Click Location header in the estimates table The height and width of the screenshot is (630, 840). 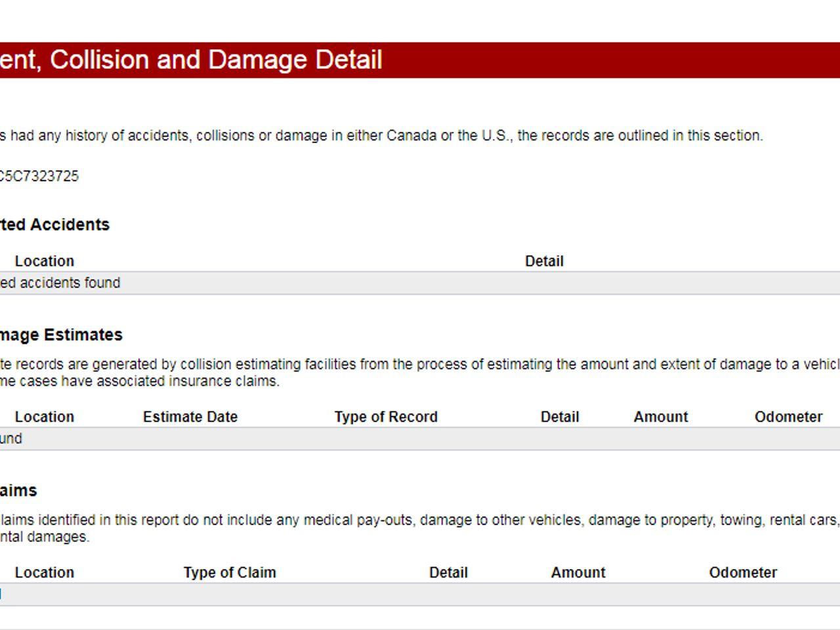pos(45,417)
